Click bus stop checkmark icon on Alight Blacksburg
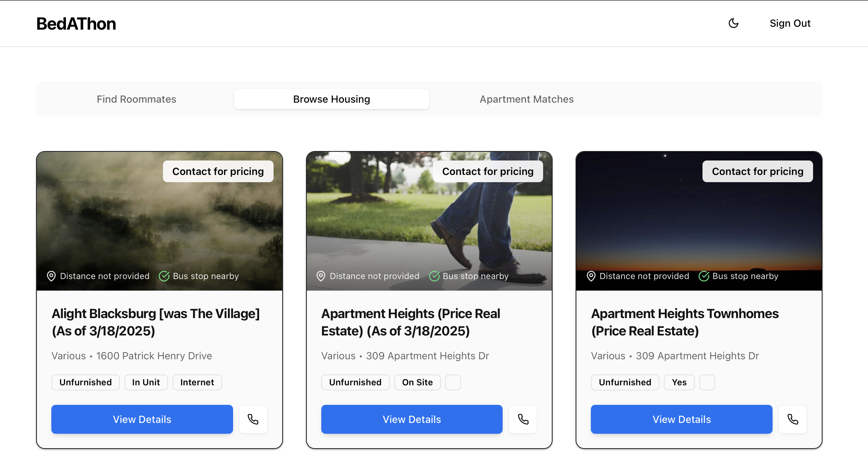 tap(164, 276)
